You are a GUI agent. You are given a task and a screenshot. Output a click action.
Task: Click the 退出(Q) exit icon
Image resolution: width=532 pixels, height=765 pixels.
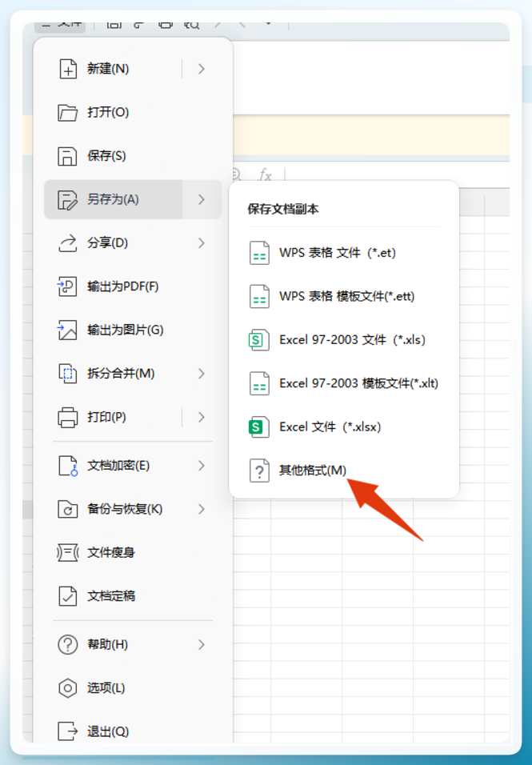[x=68, y=731]
